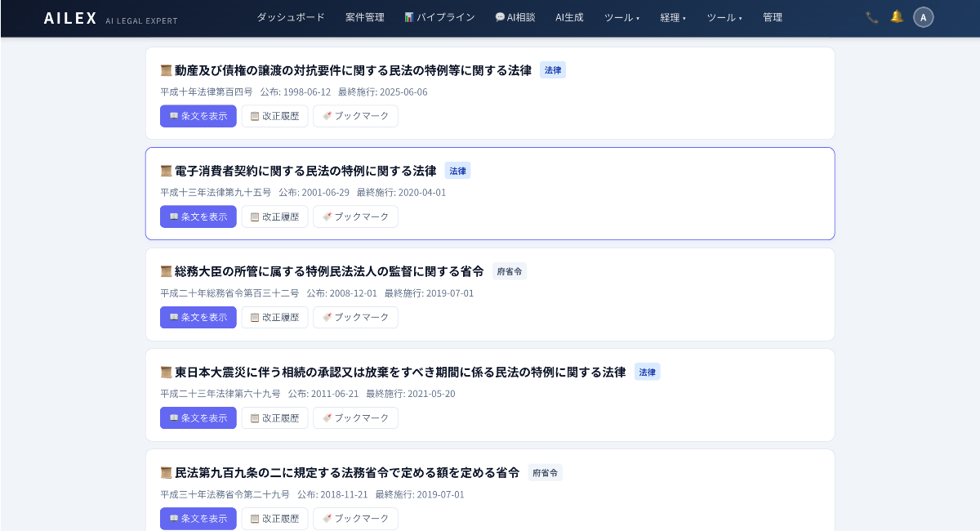This screenshot has height=531, width=980.
Task: Bookmark the 総務大臣の所管 ministerial ordinance
Action: [355, 317]
